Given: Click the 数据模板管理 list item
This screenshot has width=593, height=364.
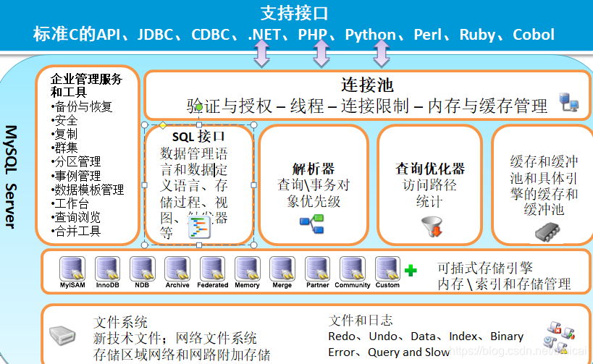Looking at the screenshot, I should (x=88, y=190).
